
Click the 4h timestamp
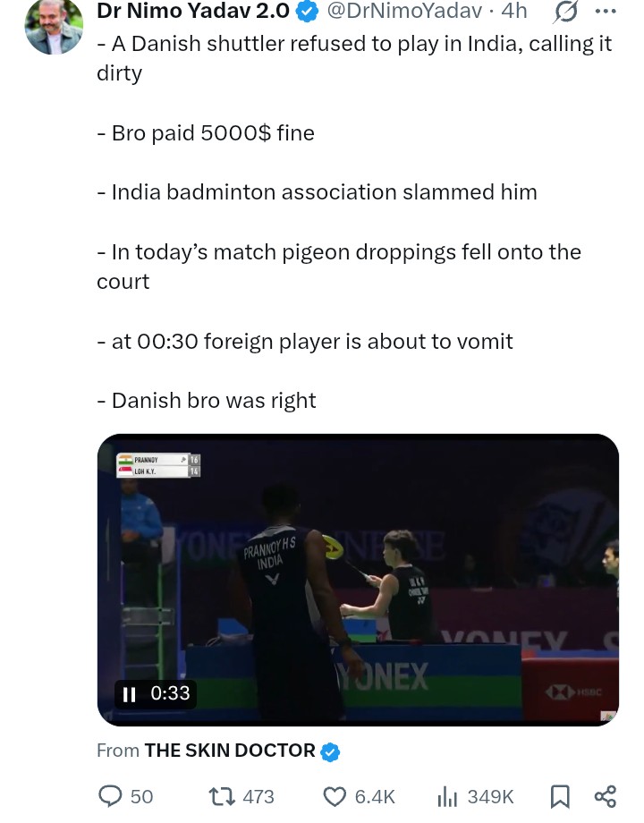pos(513,11)
